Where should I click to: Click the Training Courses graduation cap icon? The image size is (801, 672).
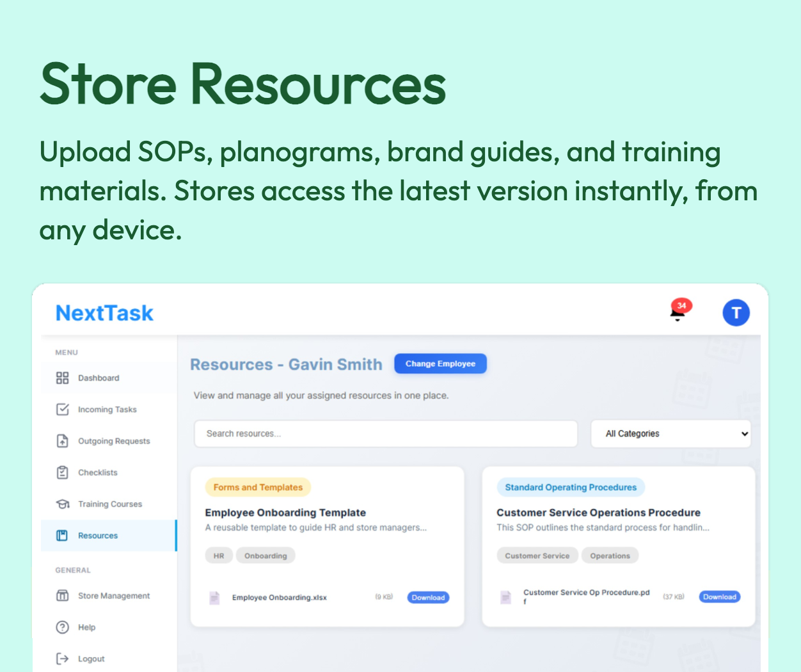point(62,504)
